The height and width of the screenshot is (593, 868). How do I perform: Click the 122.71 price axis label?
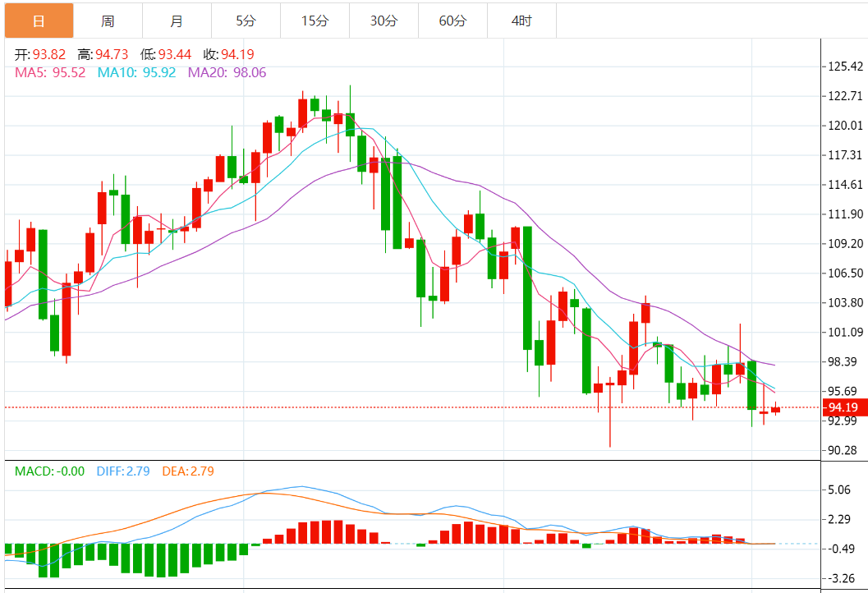845,96
